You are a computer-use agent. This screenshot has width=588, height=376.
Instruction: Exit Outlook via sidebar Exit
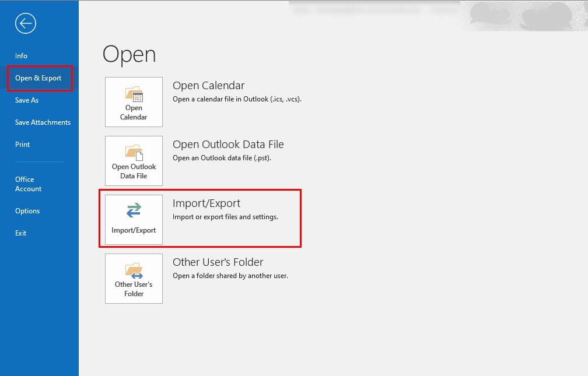coord(20,233)
